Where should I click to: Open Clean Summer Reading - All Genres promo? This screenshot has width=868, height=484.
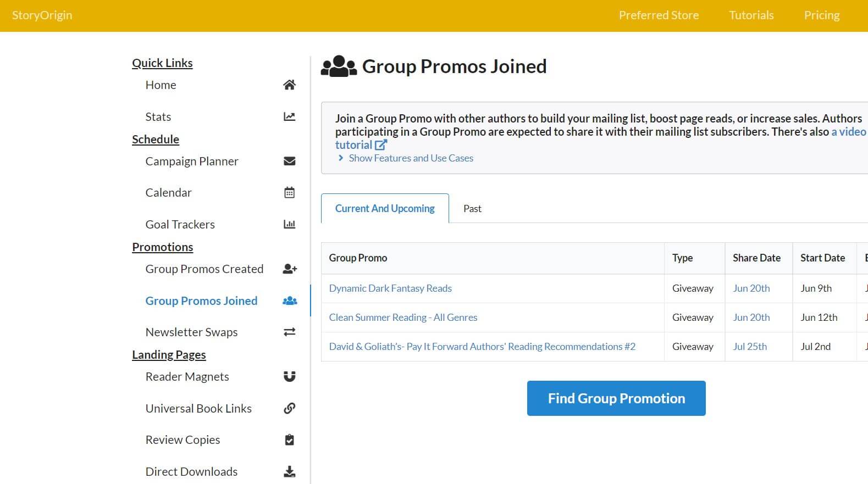click(403, 318)
